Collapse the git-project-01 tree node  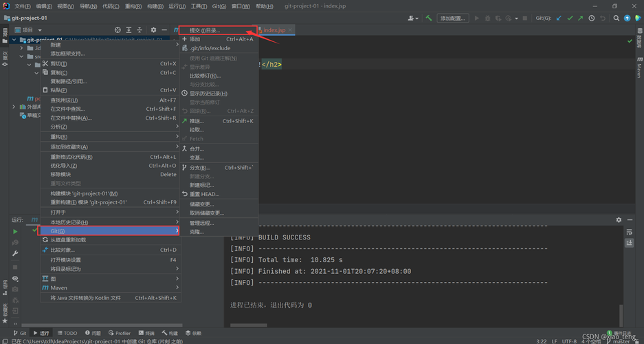(x=15, y=40)
